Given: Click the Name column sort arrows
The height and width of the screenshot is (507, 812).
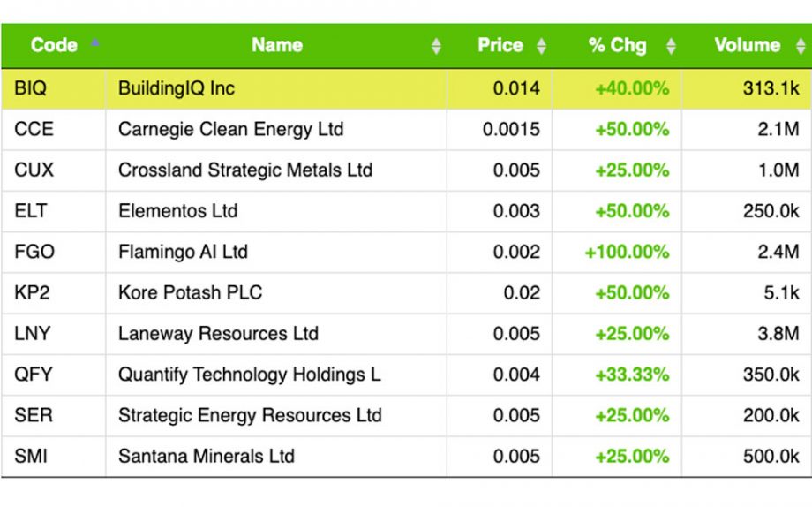Looking at the screenshot, I should (x=436, y=46).
